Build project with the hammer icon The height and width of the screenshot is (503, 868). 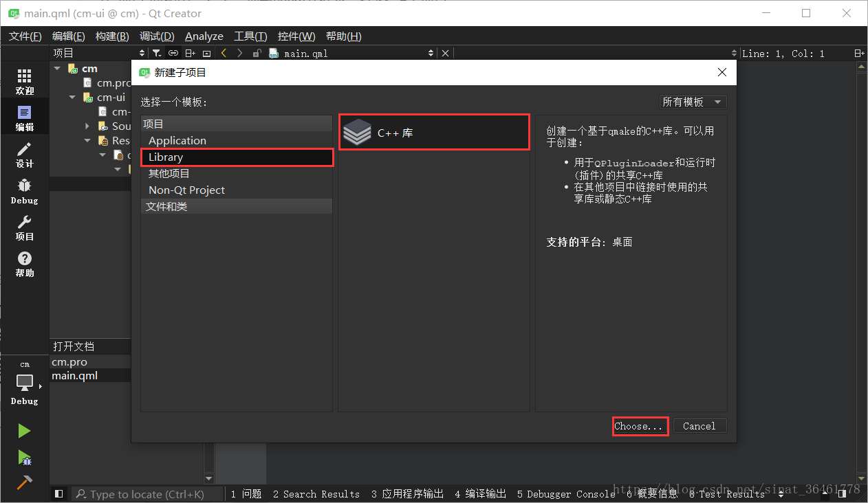tap(24, 482)
